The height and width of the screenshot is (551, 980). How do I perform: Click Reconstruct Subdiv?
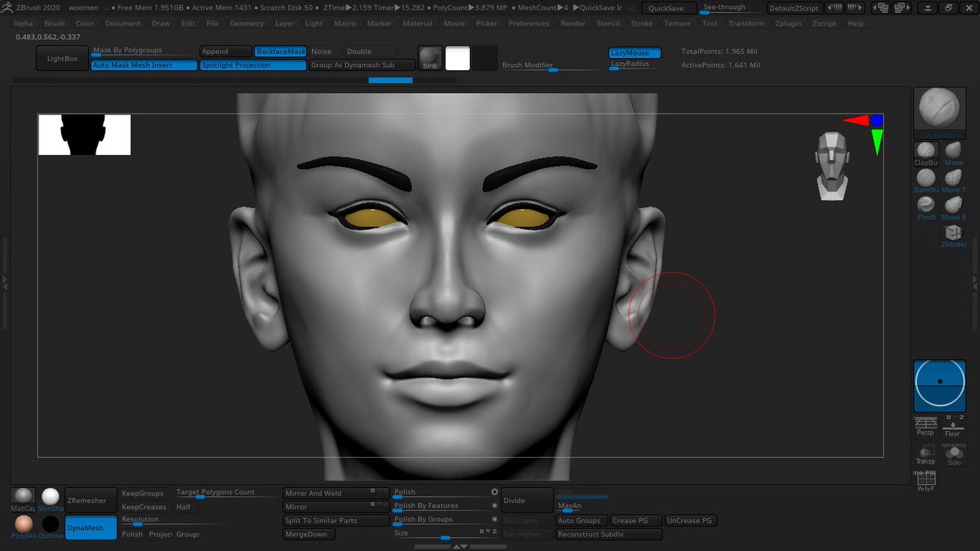point(609,534)
